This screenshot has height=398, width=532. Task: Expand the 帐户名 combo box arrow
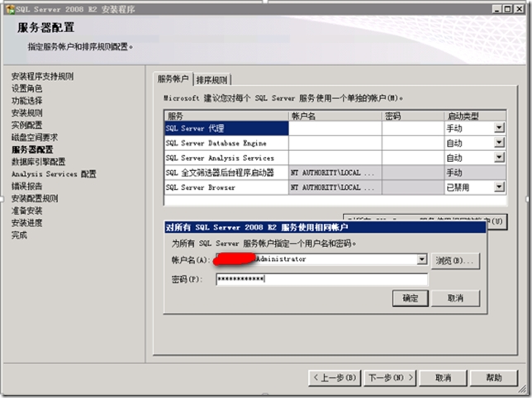tap(421, 259)
